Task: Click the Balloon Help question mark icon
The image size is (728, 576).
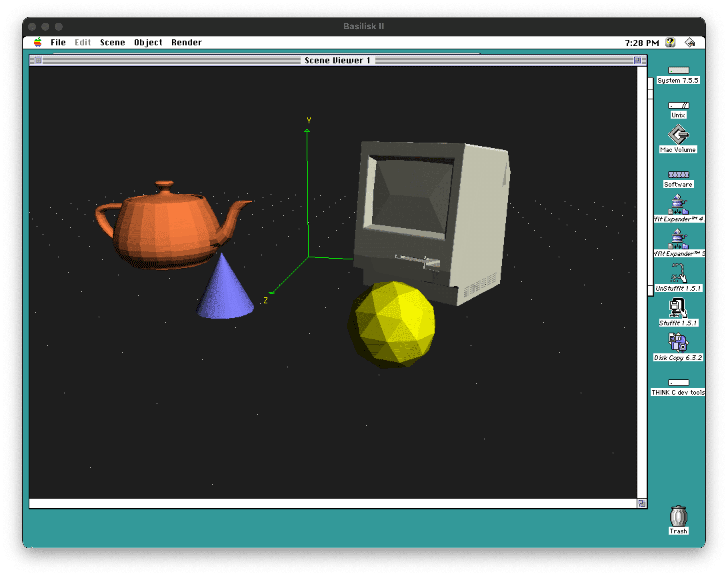Action: coord(670,42)
